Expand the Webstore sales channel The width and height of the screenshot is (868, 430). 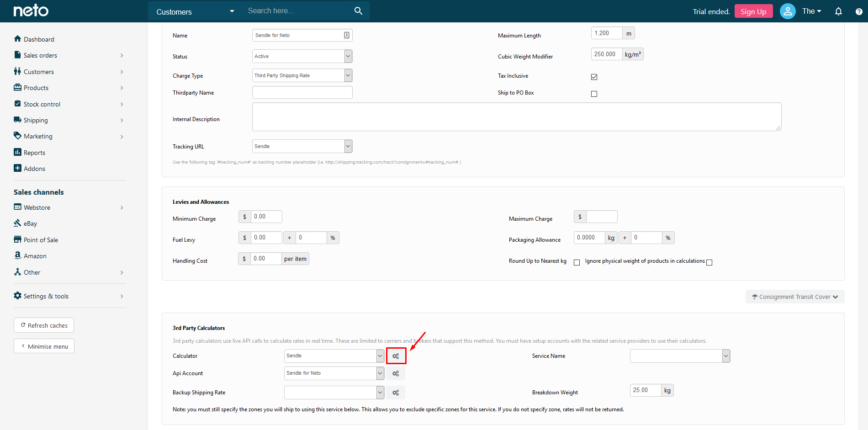pos(69,207)
